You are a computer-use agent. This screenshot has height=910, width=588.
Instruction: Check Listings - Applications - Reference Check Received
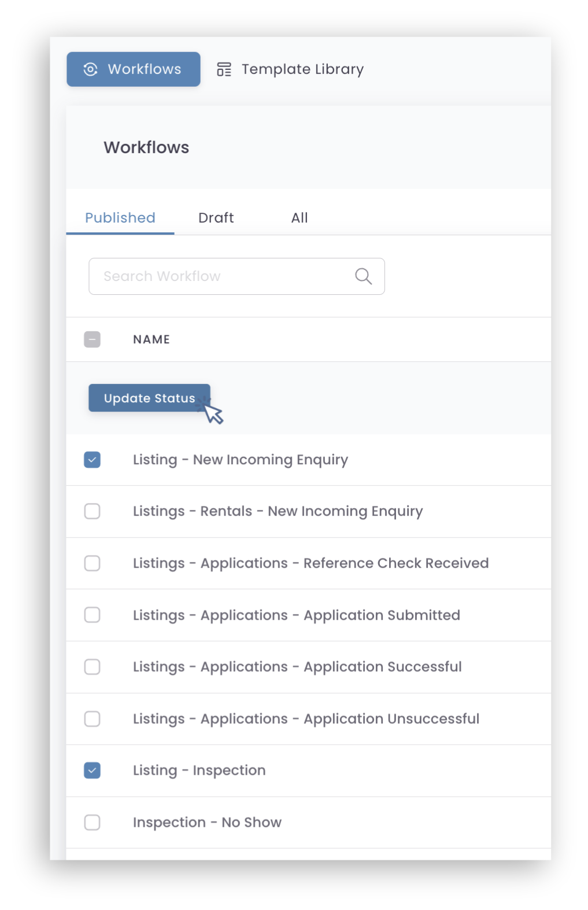92,563
